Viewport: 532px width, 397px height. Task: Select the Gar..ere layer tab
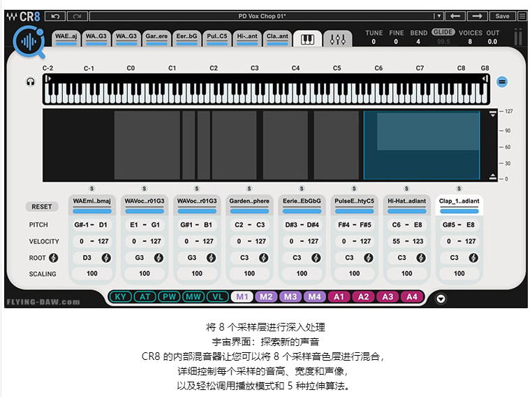pyautogui.click(x=156, y=38)
